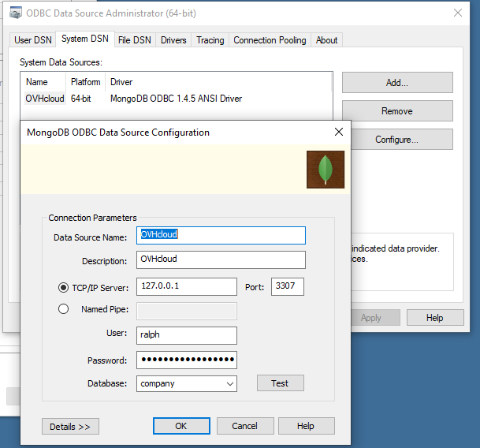Click the Port number field

[x=288, y=286]
